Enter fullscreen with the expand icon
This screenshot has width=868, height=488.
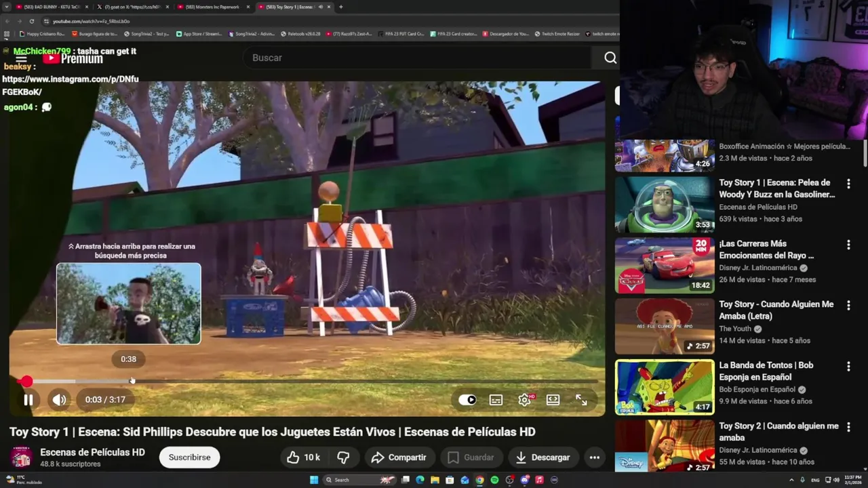[581, 400]
